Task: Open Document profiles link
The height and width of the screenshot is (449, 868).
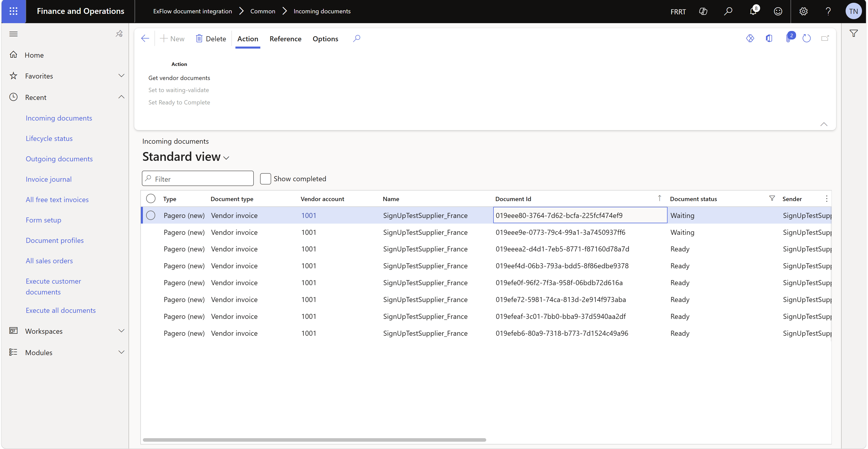Action: coord(55,240)
